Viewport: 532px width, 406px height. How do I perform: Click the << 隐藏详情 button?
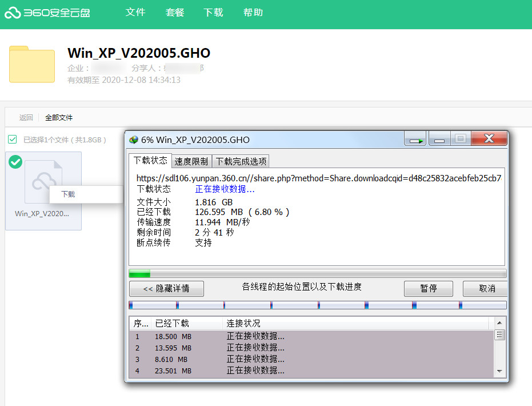coord(167,289)
